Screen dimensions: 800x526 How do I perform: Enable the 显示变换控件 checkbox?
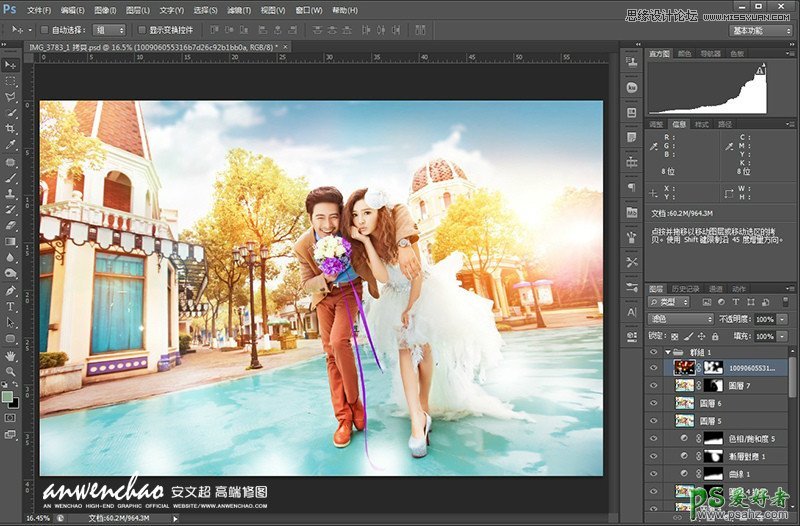(x=141, y=30)
